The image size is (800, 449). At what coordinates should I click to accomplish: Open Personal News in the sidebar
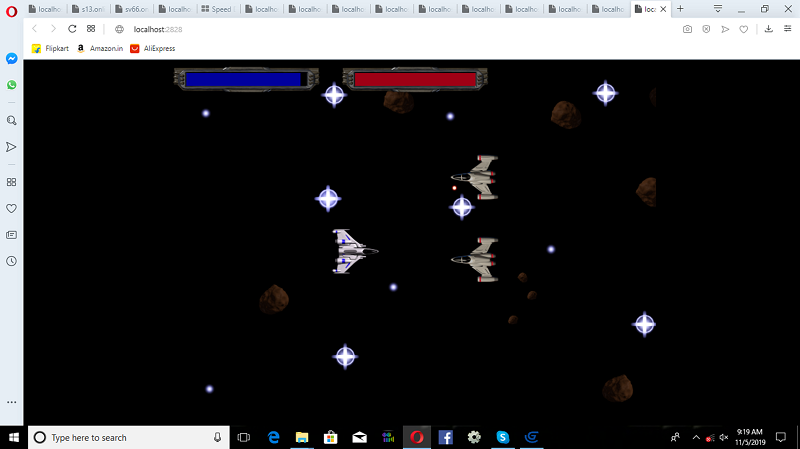point(11,235)
